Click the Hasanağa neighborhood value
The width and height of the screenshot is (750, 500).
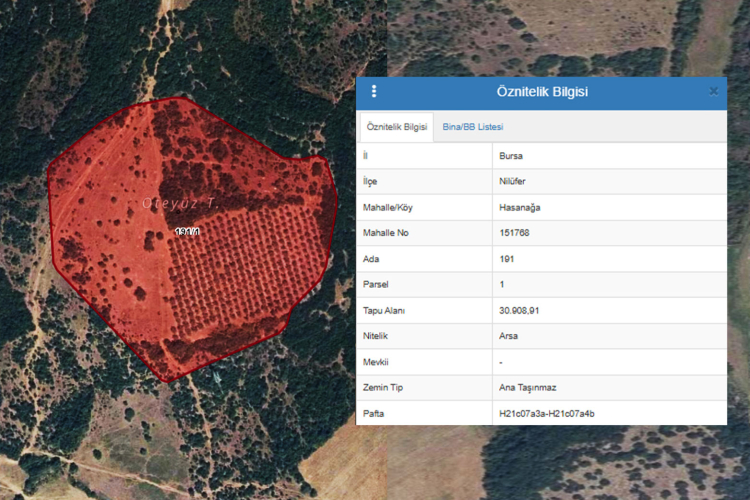(520, 207)
